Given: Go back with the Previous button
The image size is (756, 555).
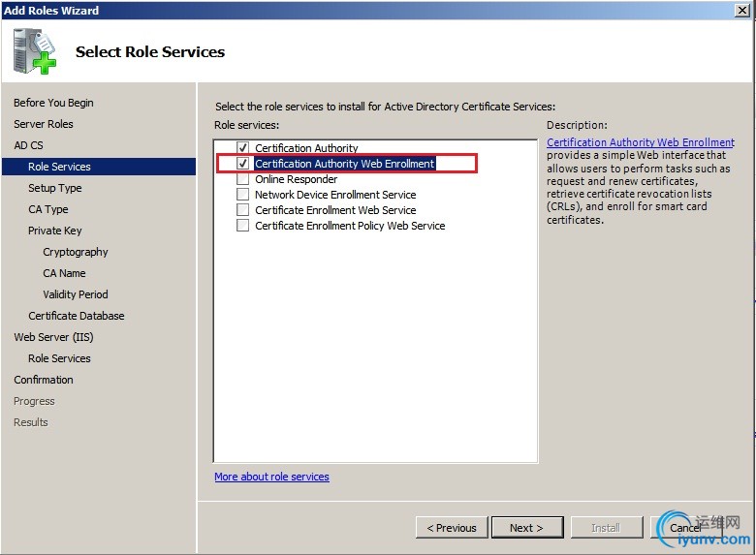Looking at the screenshot, I should click(x=452, y=528).
